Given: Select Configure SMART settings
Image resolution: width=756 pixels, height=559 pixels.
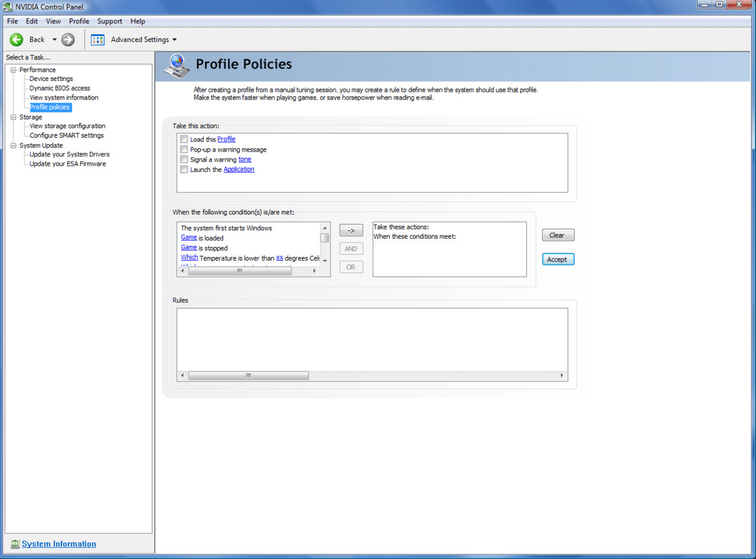Looking at the screenshot, I should click(x=67, y=135).
